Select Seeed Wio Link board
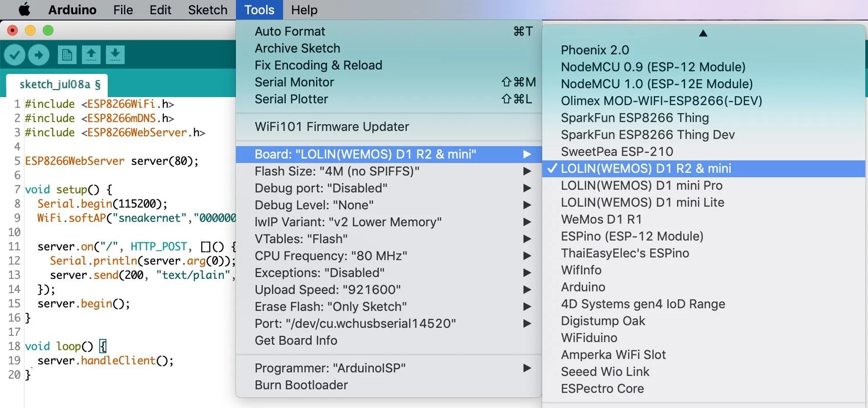Viewport: 868px width, 408px height. pyautogui.click(x=704, y=371)
